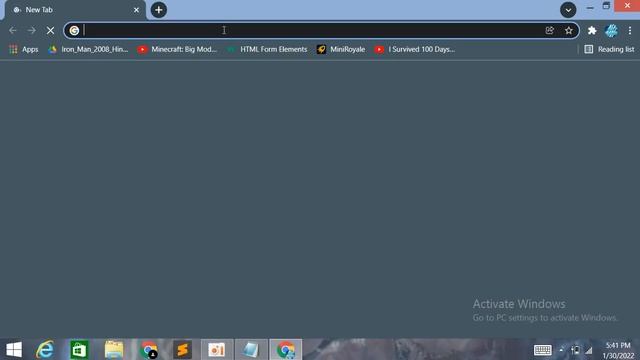Viewport: 640px width, 360px height.
Task: Open File Explorer from taskbar
Action: coord(114,350)
